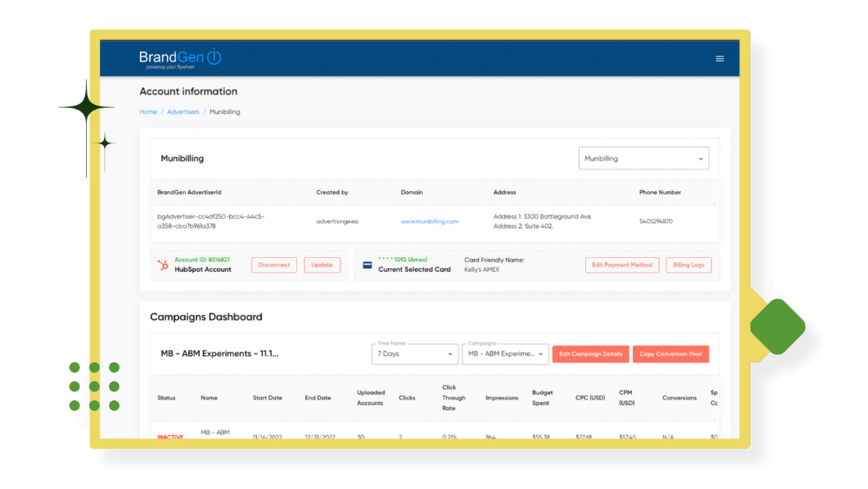The height and width of the screenshot is (489, 868).
Task: Click the HubSpot Update button
Action: point(322,265)
